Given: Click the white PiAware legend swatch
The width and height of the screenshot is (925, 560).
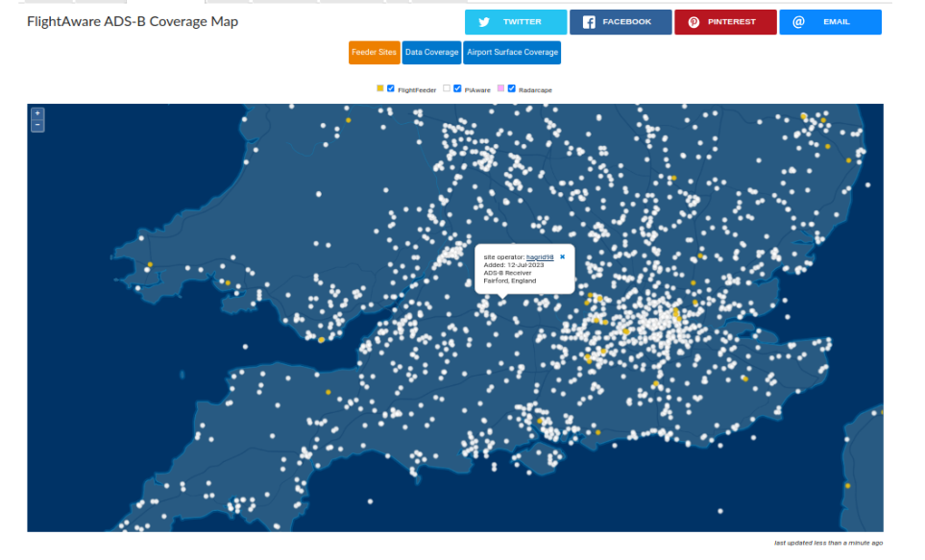Looking at the screenshot, I should tap(447, 88).
